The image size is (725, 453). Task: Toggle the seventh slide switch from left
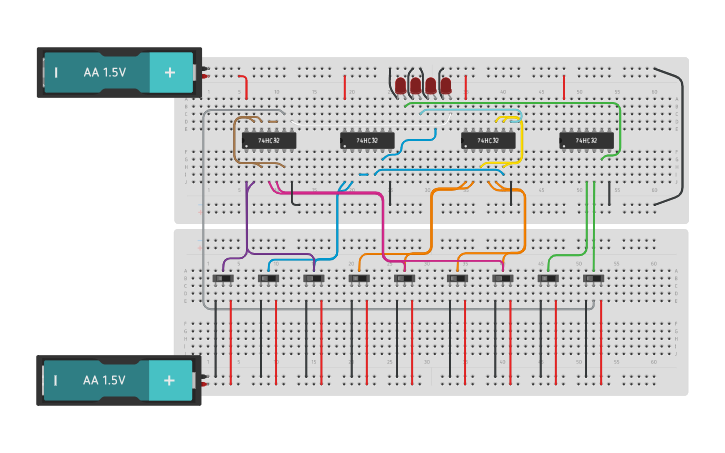click(x=503, y=279)
